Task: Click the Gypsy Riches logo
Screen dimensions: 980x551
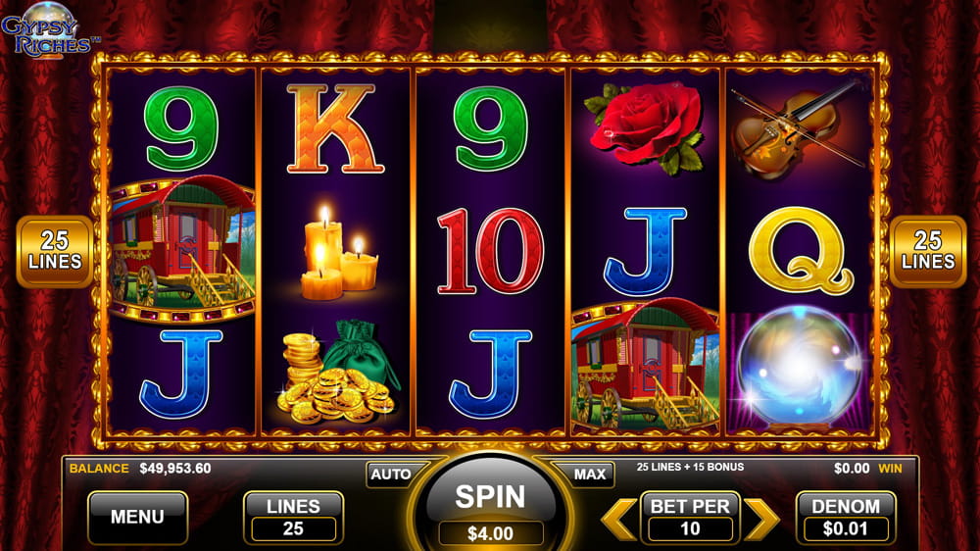Action: tap(49, 30)
